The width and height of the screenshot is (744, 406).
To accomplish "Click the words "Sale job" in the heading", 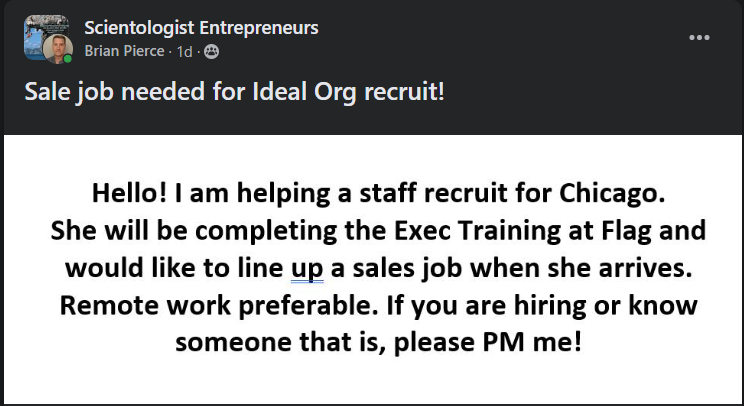I will click(65, 91).
